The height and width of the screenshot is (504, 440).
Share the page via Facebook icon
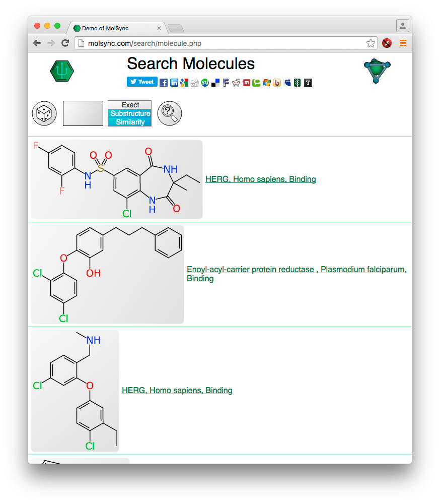tap(163, 82)
